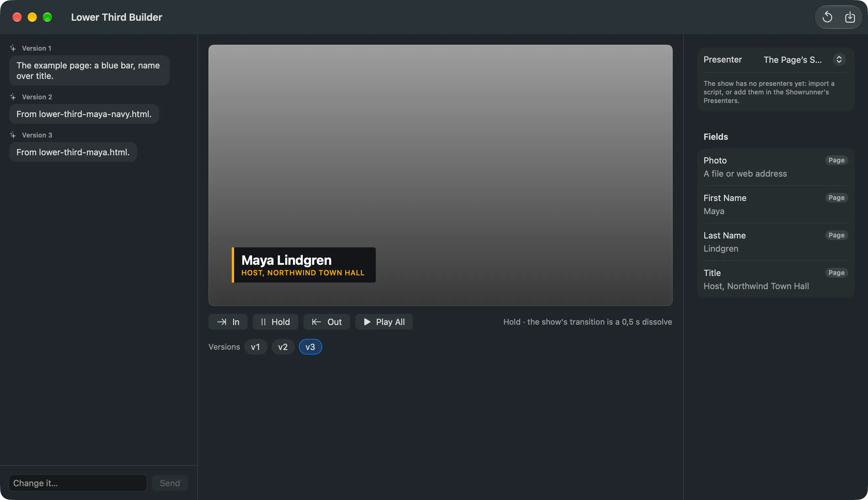Play the In animation
The image size is (868, 500).
[x=228, y=322]
